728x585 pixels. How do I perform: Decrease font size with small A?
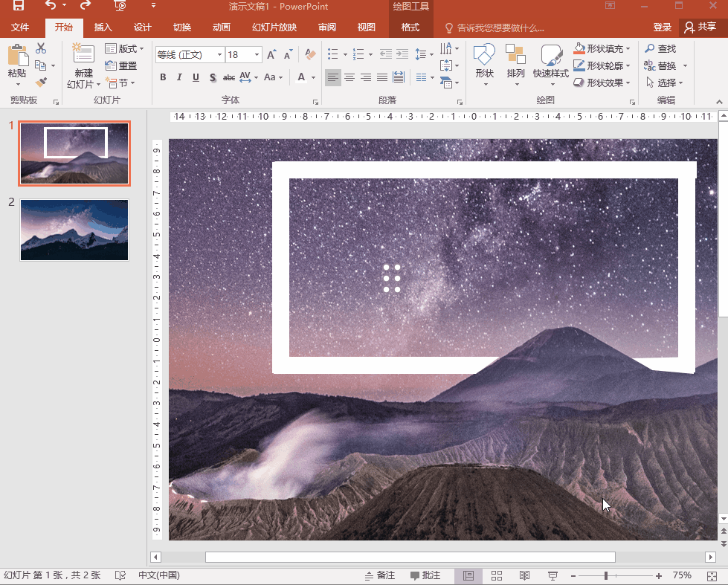point(289,55)
